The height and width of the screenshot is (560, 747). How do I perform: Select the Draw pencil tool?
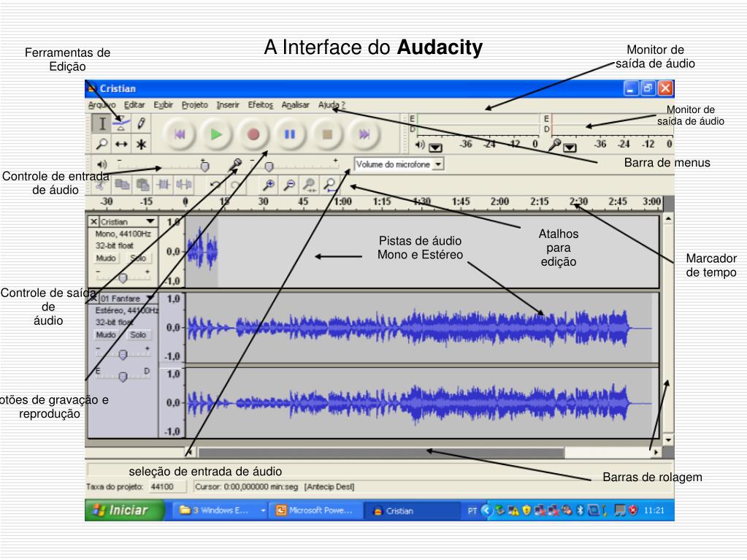coord(141,124)
